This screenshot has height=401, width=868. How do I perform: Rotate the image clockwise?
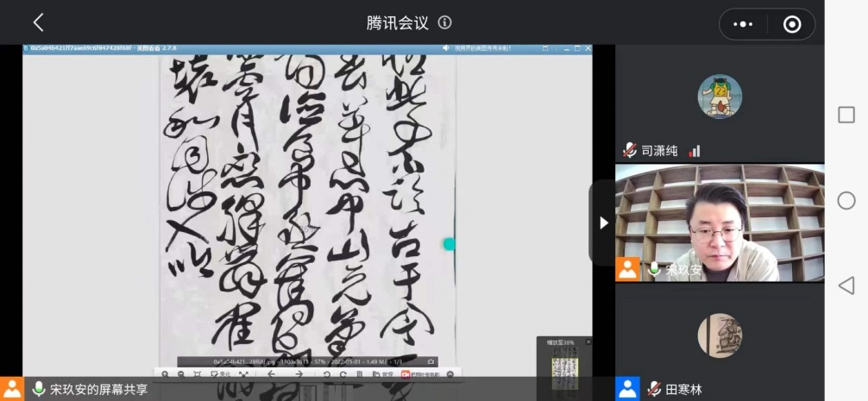point(343,374)
